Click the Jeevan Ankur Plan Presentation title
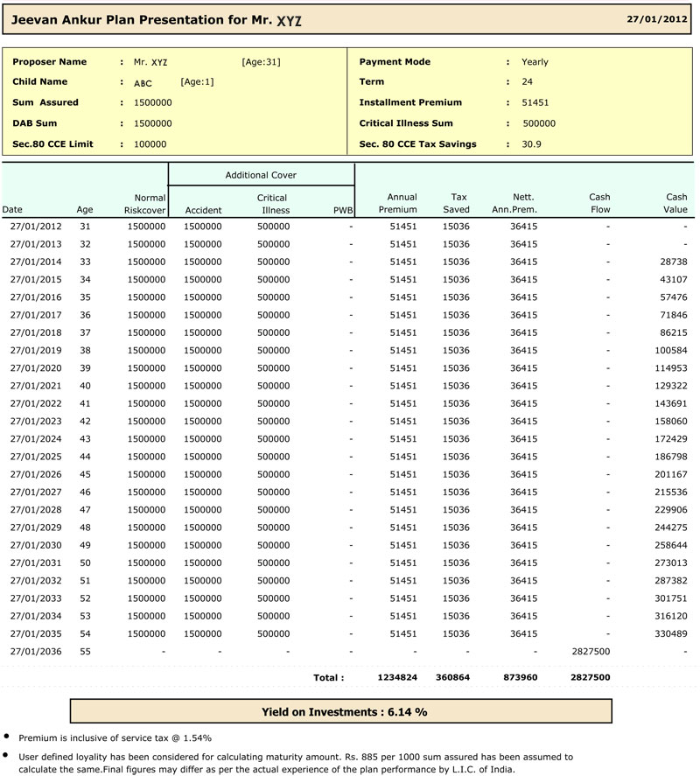This screenshot has height=776, width=700. tap(157, 20)
